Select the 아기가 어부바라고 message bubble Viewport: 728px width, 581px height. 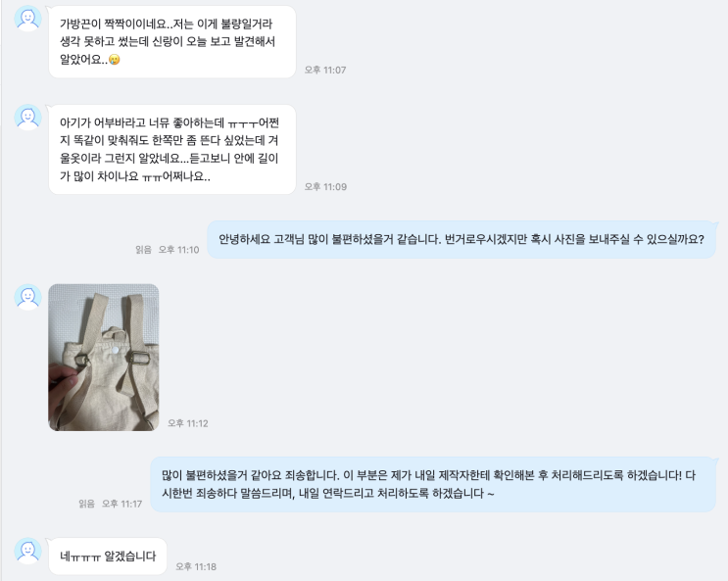click(x=172, y=149)
